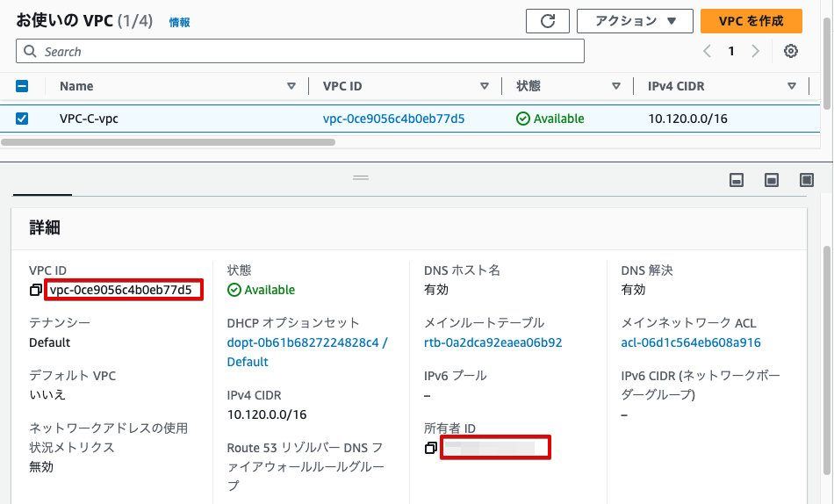Uncheck the VPC-C-vpc row checkbox

(22, 119)
